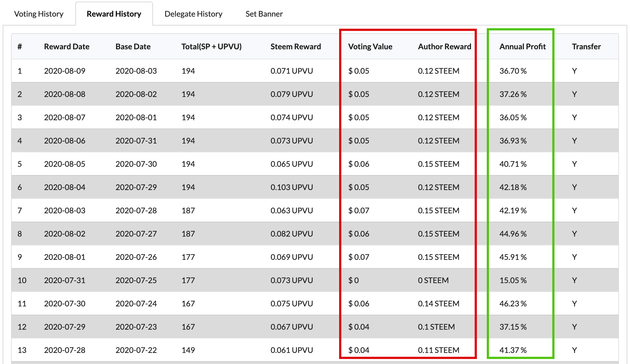Click the Author Reward column header
This screenshot has height=364, width=630.
(x=444, y=47)
